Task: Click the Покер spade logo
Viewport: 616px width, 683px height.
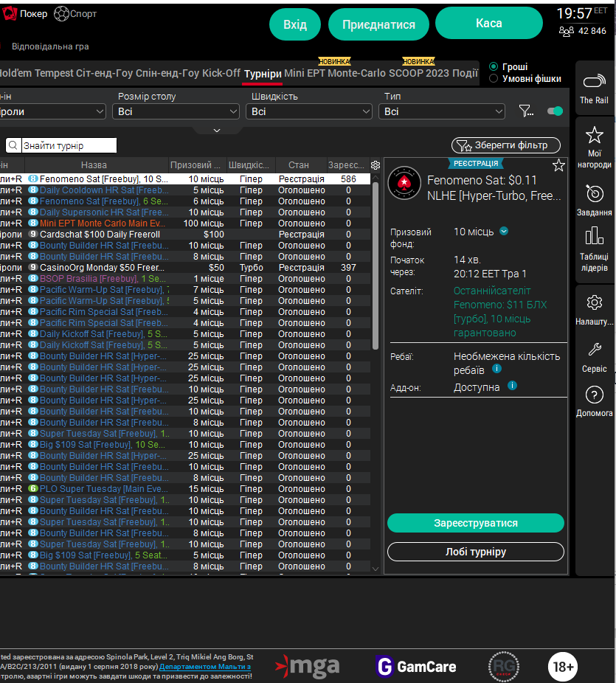Action: pyautogui.click(x=10, y=14)
